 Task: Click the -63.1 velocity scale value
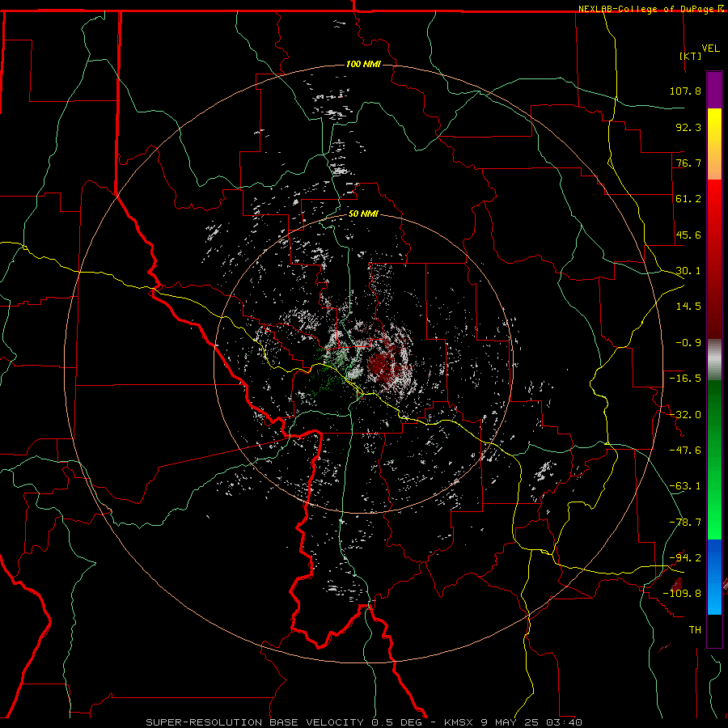tap(685, 486)
